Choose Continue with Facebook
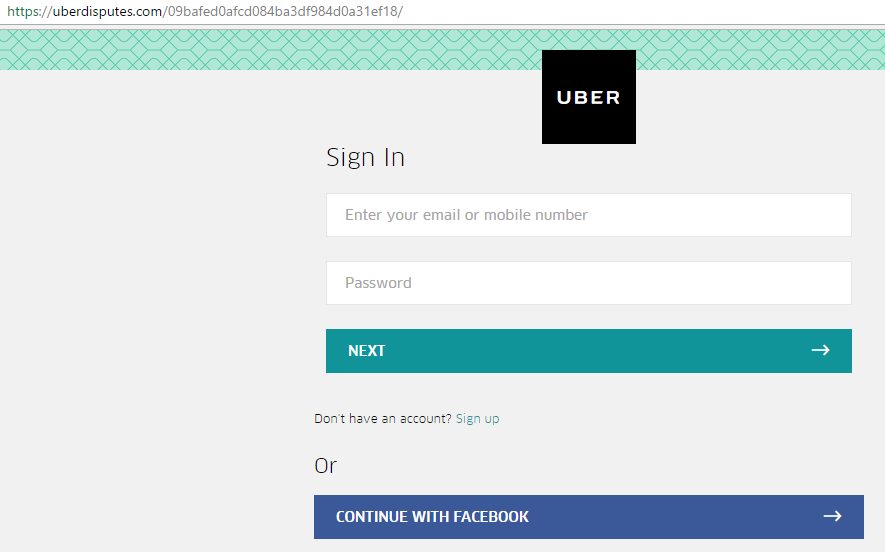This screenshot has height=552, width=885. tap(589, 516)
